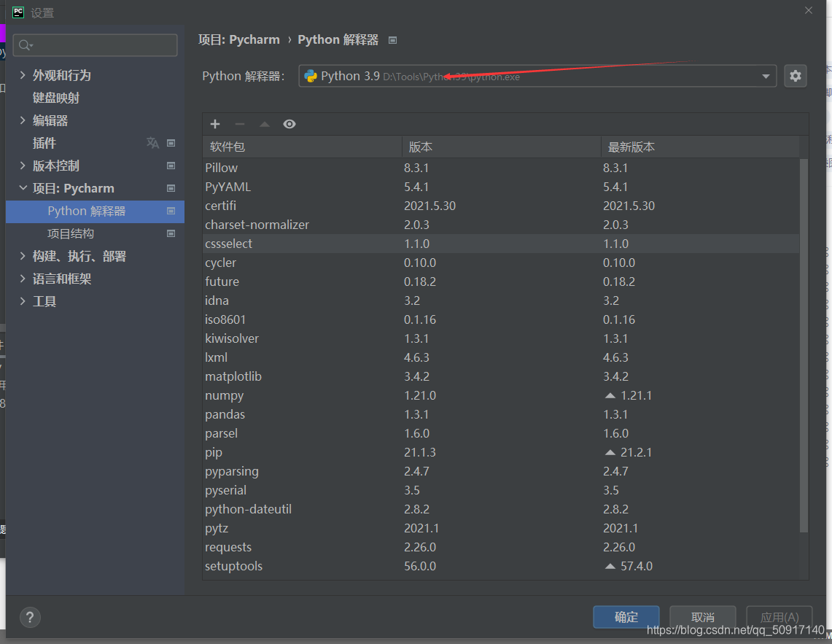Expand the 外观和行为 section
This screenshot has width=832, height=644.
click(x=23, y=75)
